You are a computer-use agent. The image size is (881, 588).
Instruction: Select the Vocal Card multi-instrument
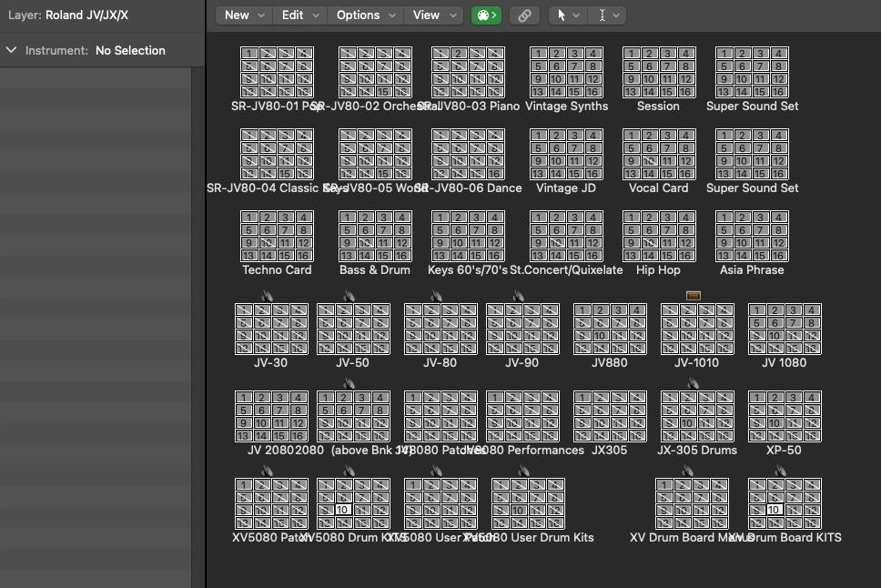point(659,155)
